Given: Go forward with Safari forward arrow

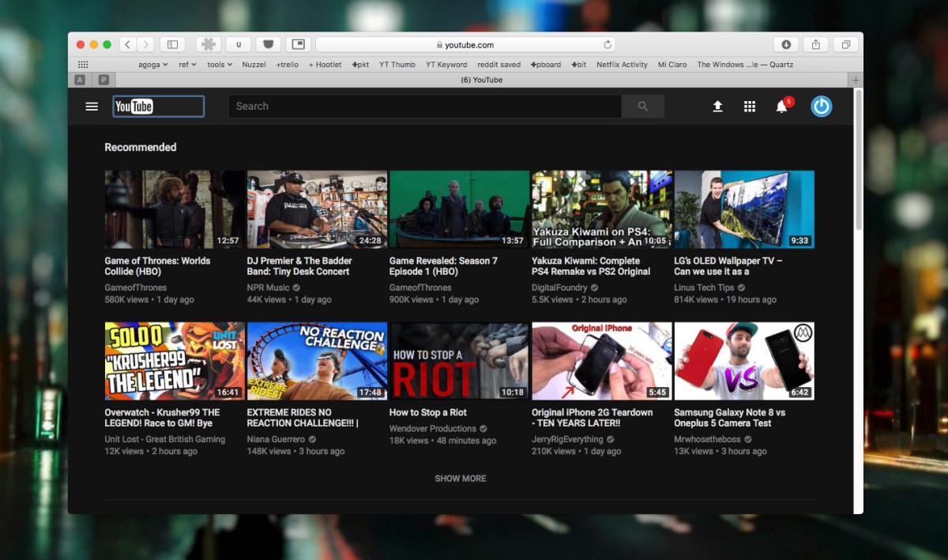Looking at the screenshot, I should (146, 44).
